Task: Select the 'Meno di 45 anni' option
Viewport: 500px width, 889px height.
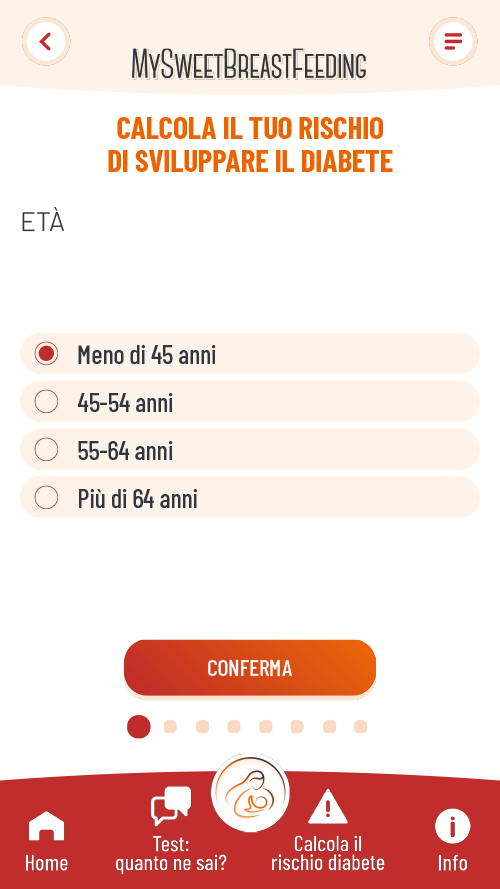Action: pos(250,354)
